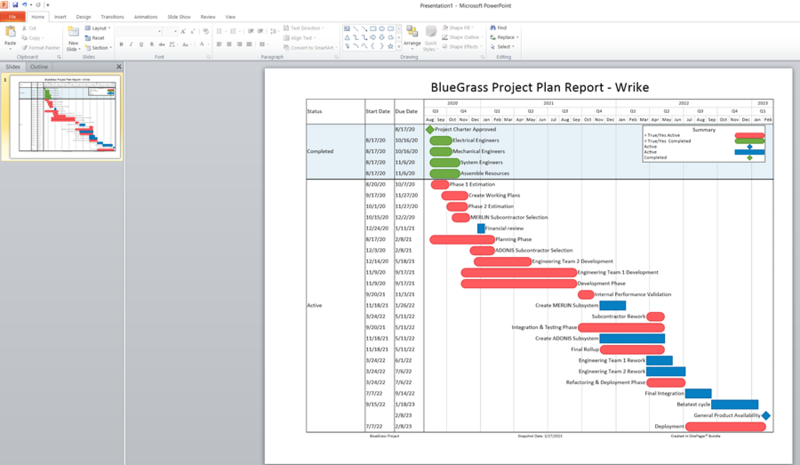Switch to the Outline pane tab

39,67
